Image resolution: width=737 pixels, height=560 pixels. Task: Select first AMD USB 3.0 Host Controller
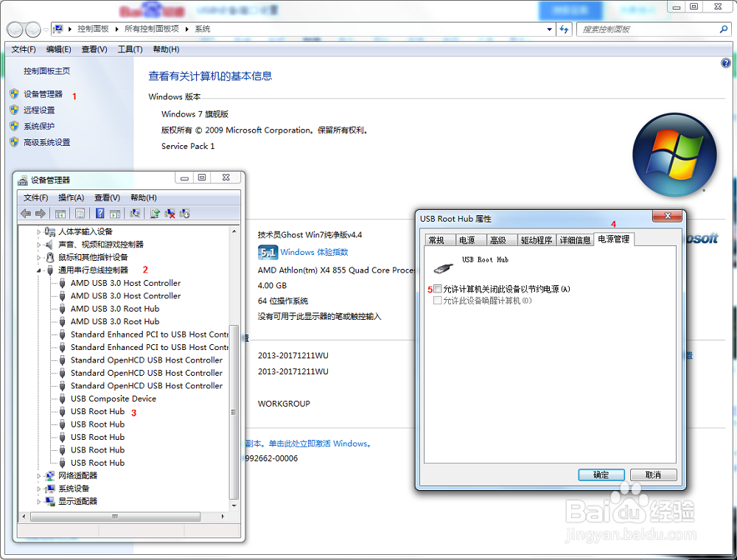125,283
